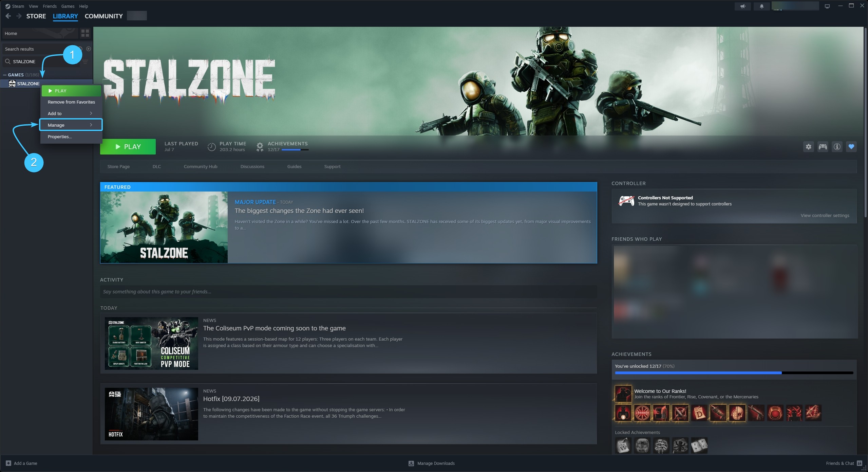Open the Friends & Chat icon

point(860,463)
